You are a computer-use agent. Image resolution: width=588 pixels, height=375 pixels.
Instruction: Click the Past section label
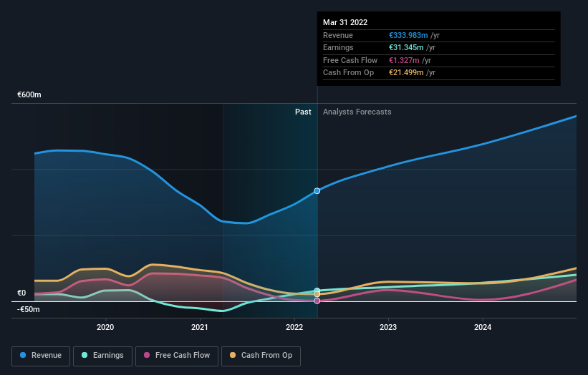303,112
